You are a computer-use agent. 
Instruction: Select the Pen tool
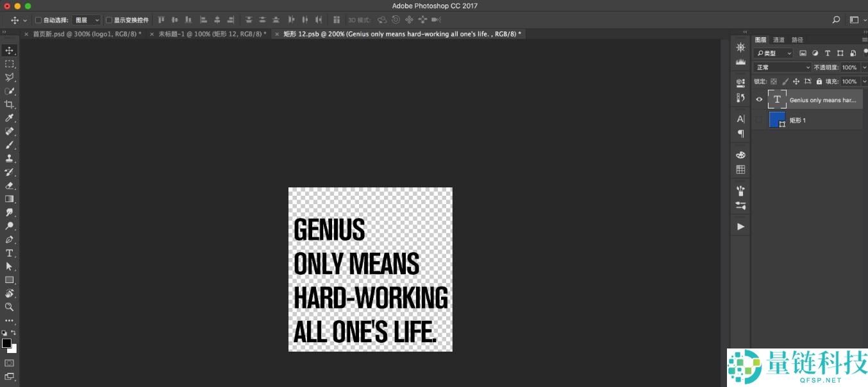pyautogui.click(x=9, y=239)
